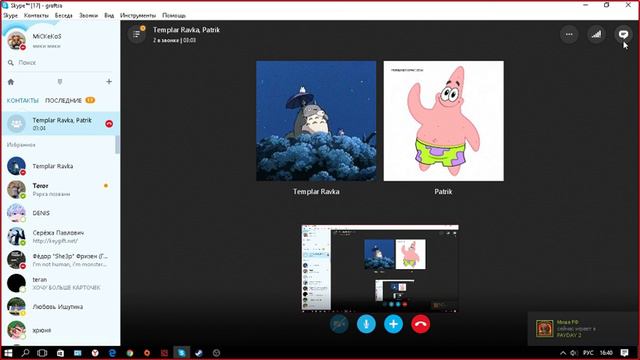This screenshot has width=640, height=360.
Task: Select the active Templar Ravka, Patrik call conversation
Action: click(x=60, y=124)
